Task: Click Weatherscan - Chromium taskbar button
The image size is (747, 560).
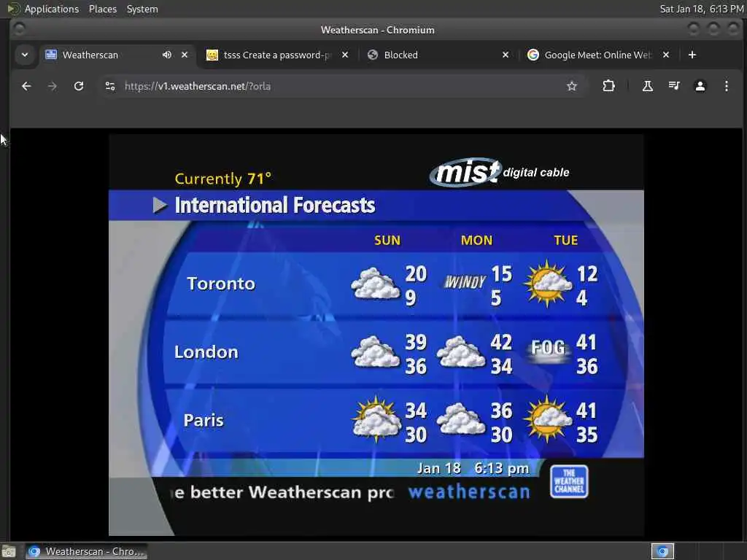Action: (x=86, y=551)
